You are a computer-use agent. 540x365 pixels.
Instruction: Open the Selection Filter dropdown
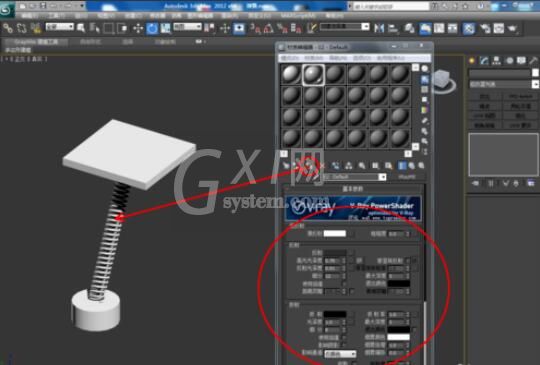pyautogui.click(x=60, y=27)
